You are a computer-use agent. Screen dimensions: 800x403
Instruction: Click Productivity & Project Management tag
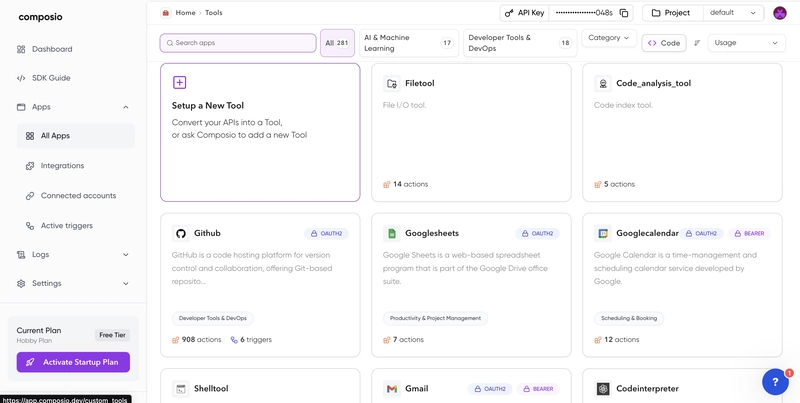pyautogui.click(x=435, y=318)
